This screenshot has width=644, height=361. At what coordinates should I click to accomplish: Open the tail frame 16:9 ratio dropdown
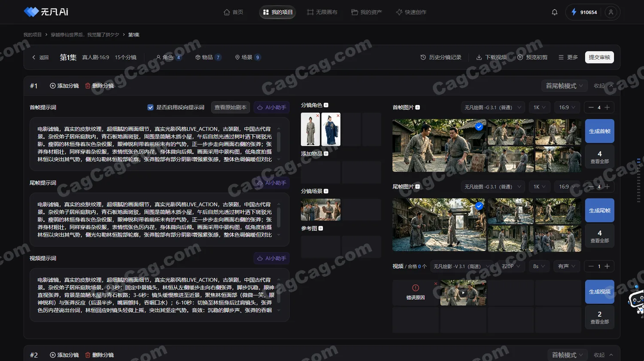(567, 187)
